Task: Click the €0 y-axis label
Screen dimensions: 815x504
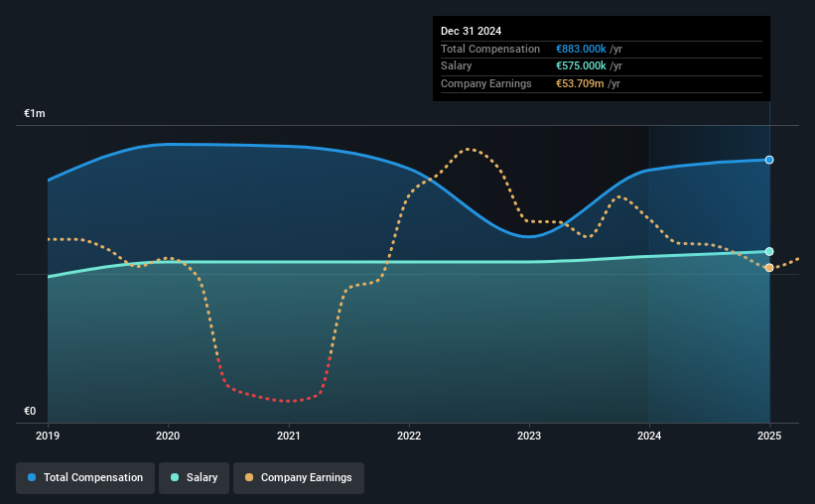Action: [30, 411]
